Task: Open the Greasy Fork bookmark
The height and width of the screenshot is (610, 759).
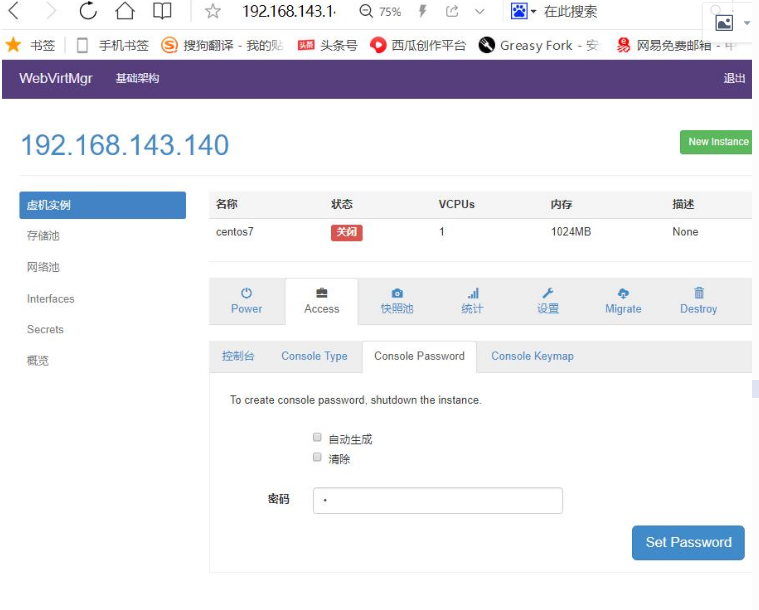Action: (x=538, y=46)
